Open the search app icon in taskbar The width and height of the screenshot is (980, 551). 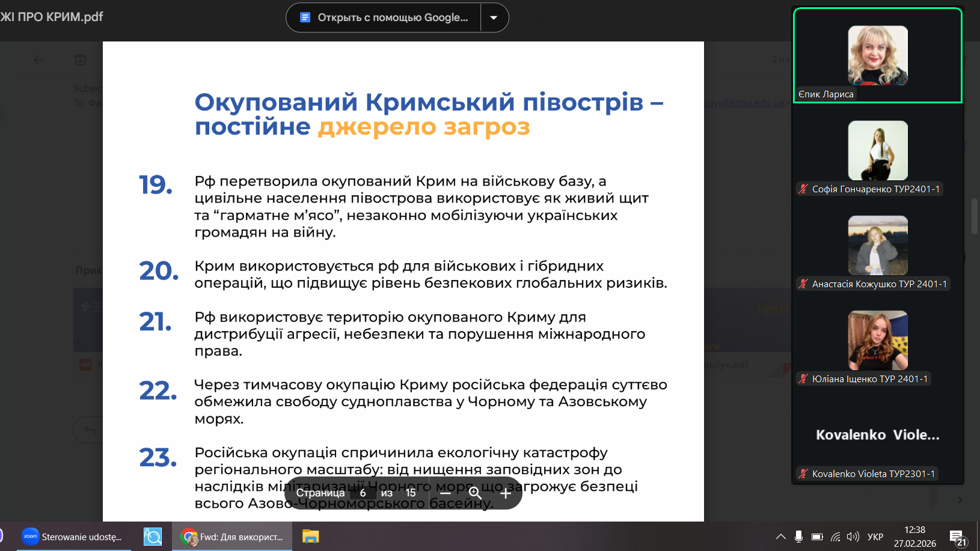point(153,537)
